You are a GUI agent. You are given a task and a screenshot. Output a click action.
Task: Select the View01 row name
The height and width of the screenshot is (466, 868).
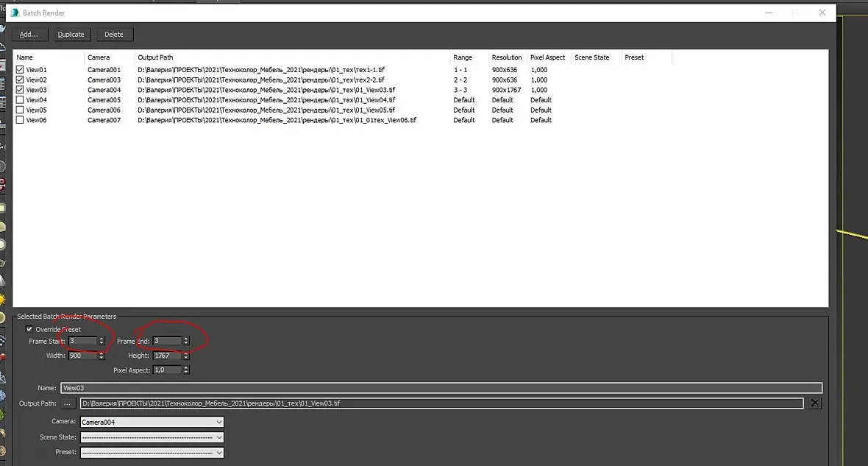37,70
